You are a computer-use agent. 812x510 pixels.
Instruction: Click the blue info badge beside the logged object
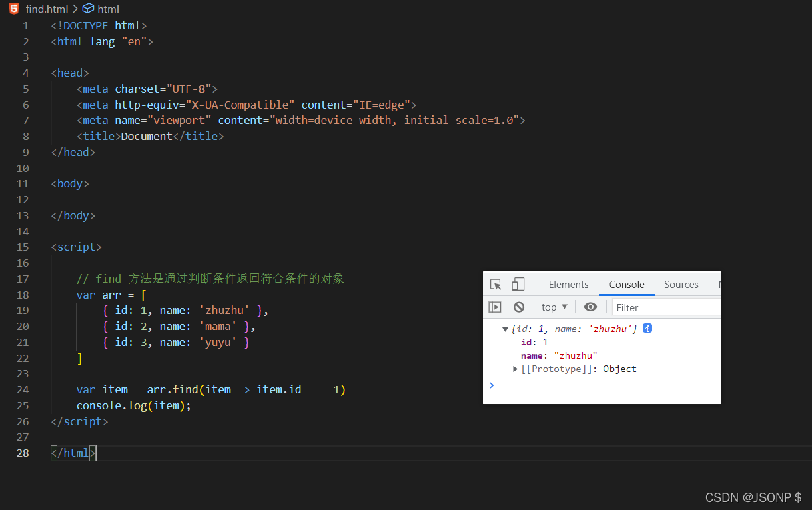[647, 328]
